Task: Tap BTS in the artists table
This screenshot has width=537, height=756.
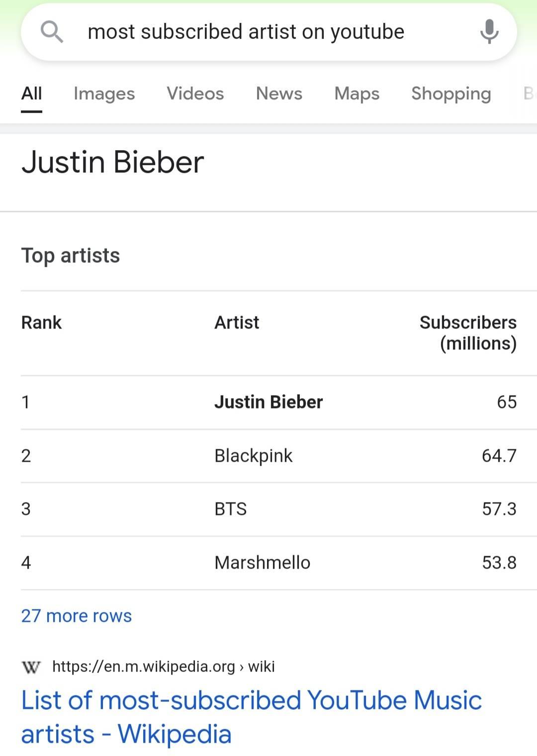Action: pos(230,509)
